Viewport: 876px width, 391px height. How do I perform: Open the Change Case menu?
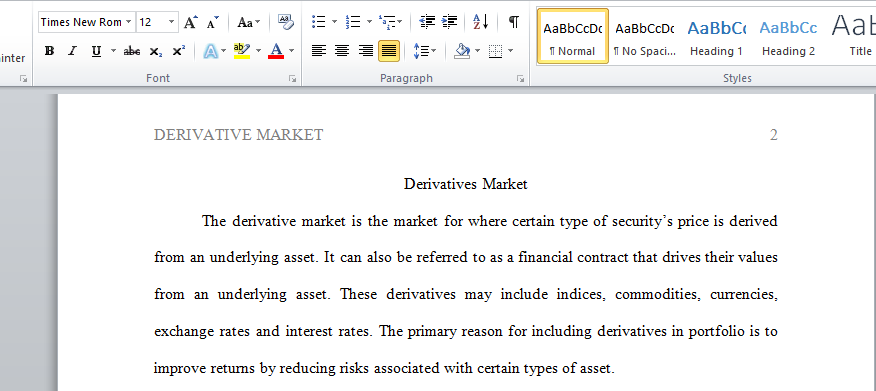[248, 22]
